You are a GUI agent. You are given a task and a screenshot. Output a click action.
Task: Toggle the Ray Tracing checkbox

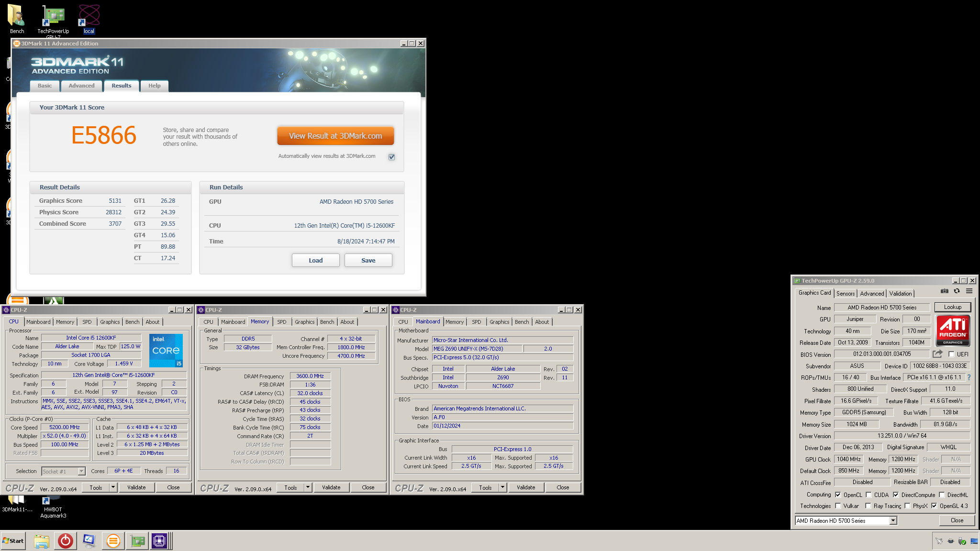pyautogui.click(x=868, y=506)
